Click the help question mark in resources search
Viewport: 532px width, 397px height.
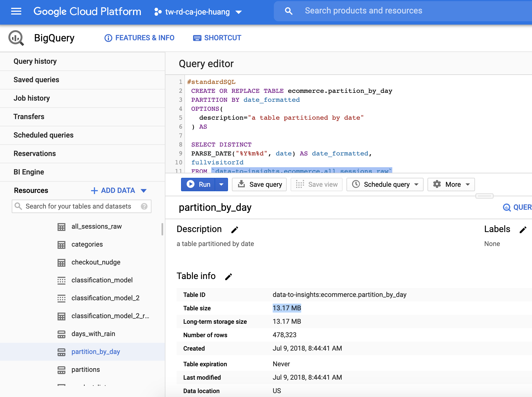(144, 206)
